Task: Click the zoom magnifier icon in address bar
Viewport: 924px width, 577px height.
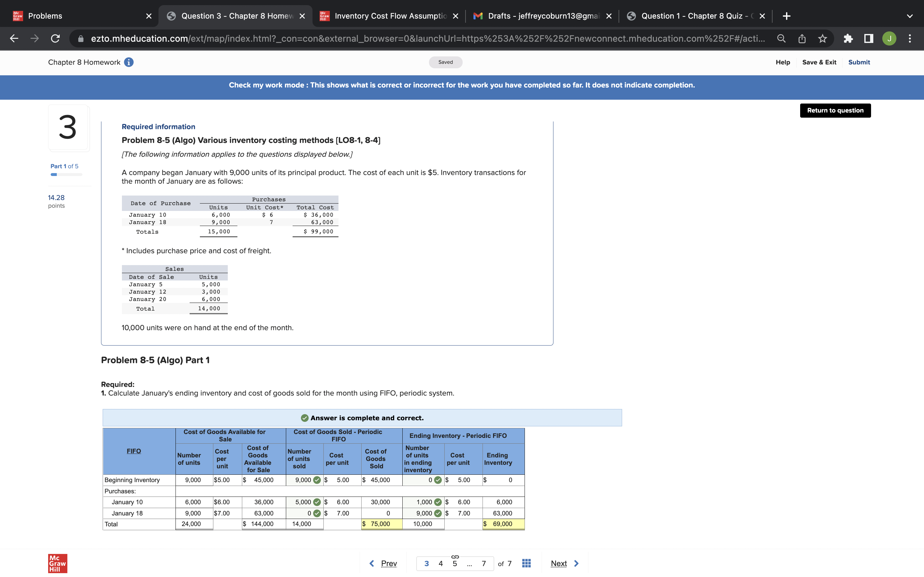Action: tap(781, 38)
